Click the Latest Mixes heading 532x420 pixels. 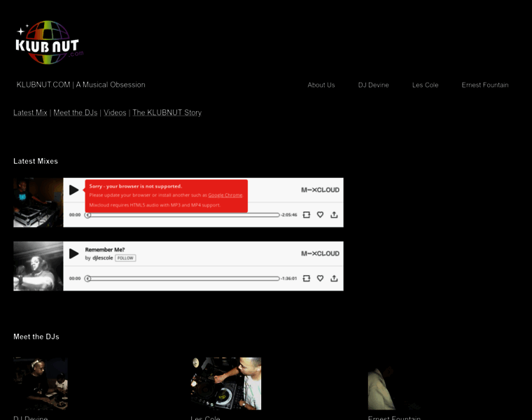point(36,161)
